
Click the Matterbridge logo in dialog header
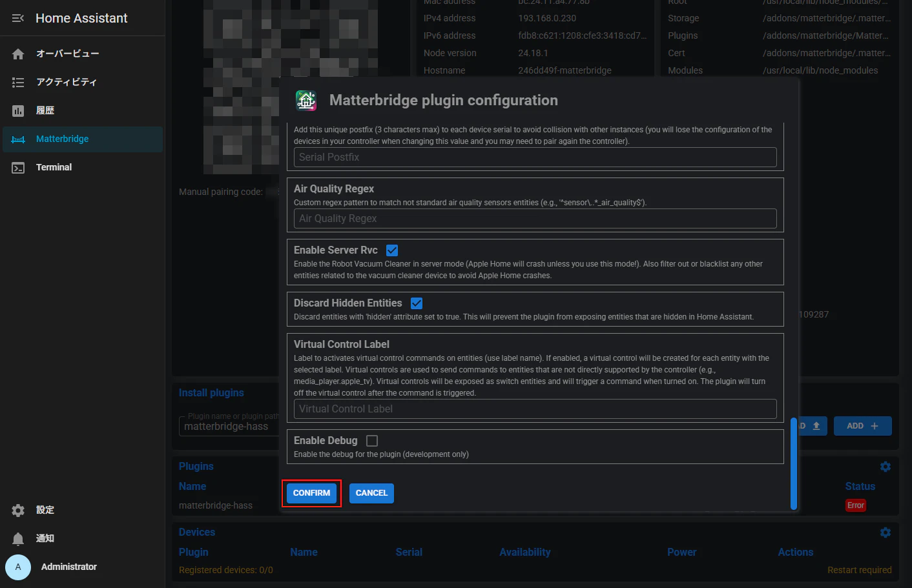point(306,100)
